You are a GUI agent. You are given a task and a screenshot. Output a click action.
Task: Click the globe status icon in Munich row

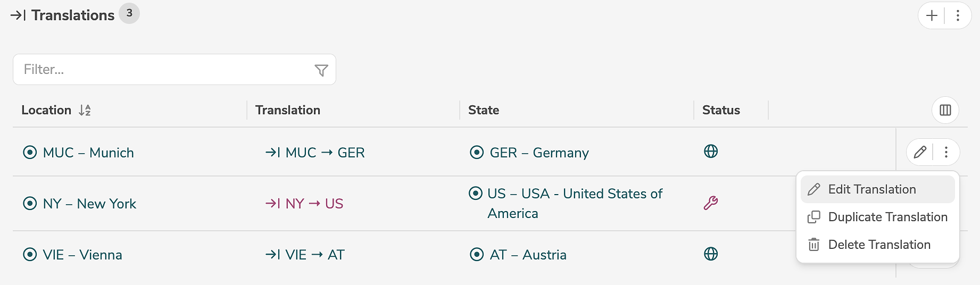[711, 152]
